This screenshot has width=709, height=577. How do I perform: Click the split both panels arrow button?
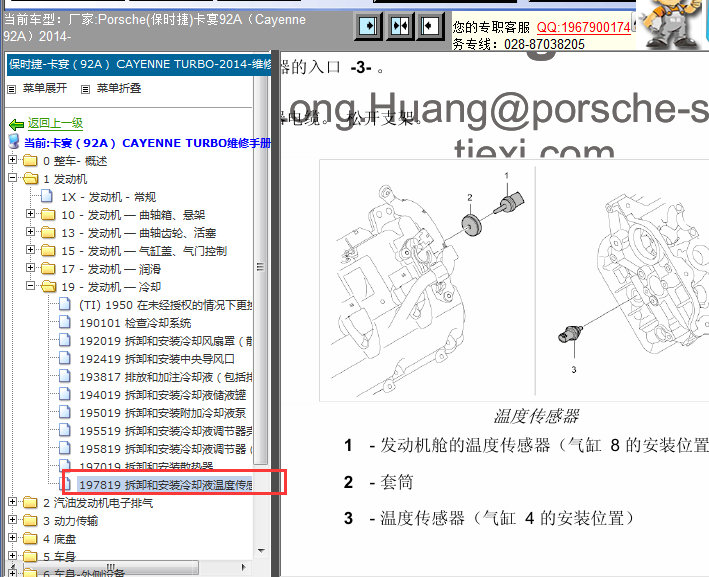coord(400,26)
